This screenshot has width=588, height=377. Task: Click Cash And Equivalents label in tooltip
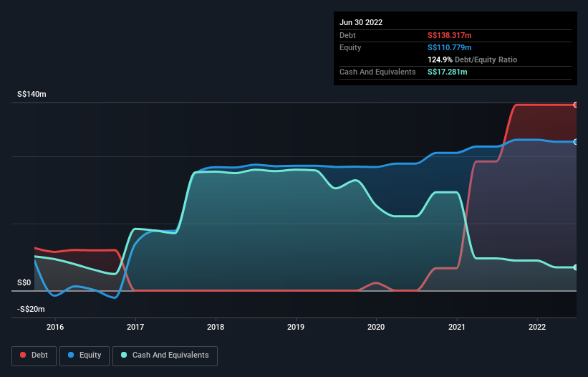(377, 72)
